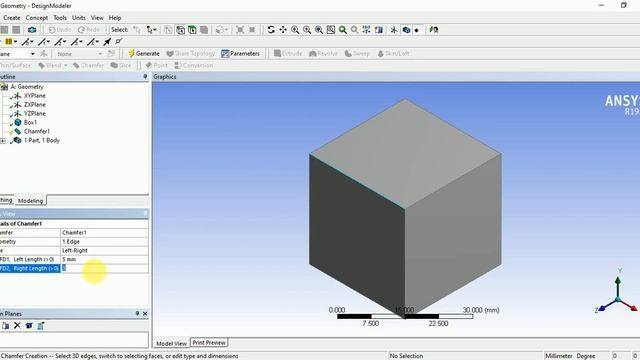Viewport: 640px width, 360px height.
Task: Click the Redo button
Action: (89, 30)
